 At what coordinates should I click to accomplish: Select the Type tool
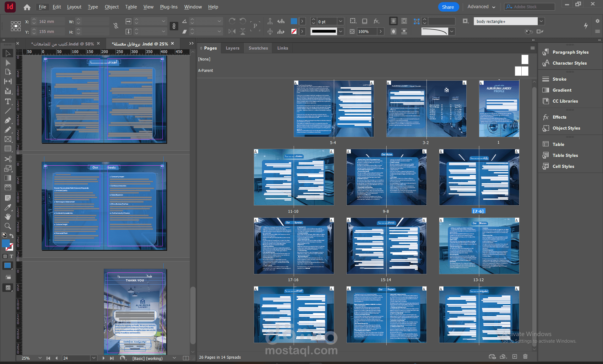(x=8, y=101)
